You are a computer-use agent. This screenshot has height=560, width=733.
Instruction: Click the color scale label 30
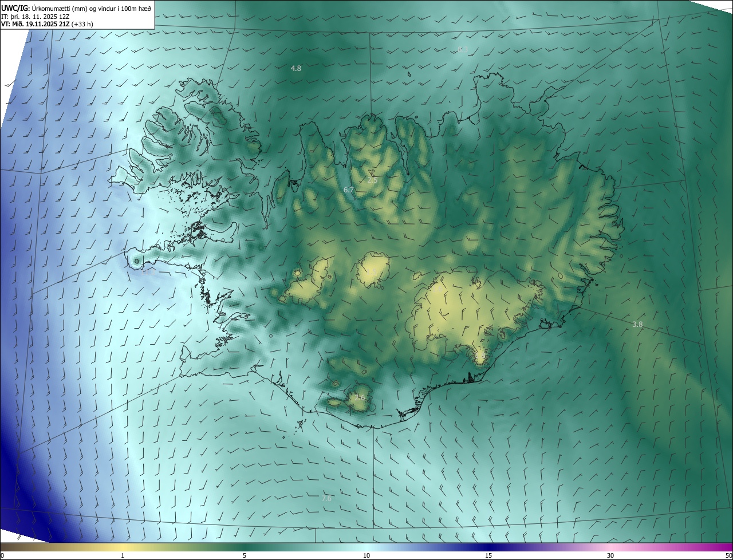610,556
